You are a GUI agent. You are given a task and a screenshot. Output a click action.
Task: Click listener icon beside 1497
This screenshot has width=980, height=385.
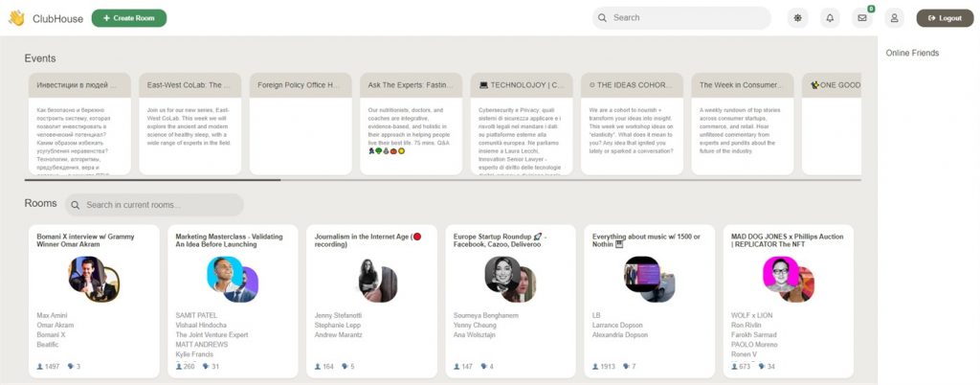coord(40,366)
